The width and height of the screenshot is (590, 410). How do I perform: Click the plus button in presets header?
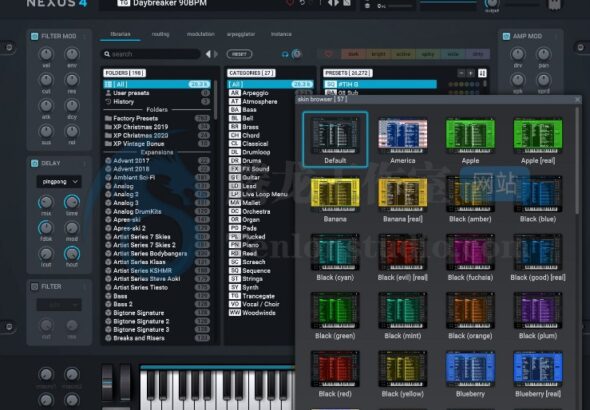pyautogui.click(x=470, y=73)
